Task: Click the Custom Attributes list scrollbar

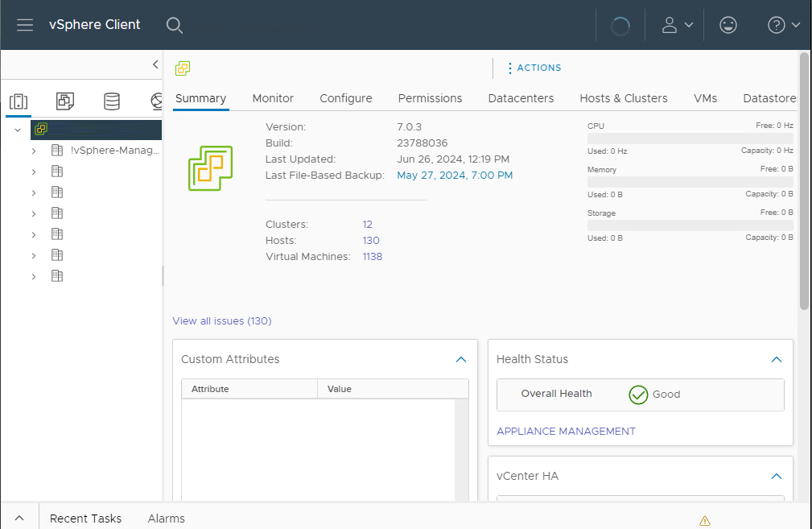Action: tap(461, 450)
